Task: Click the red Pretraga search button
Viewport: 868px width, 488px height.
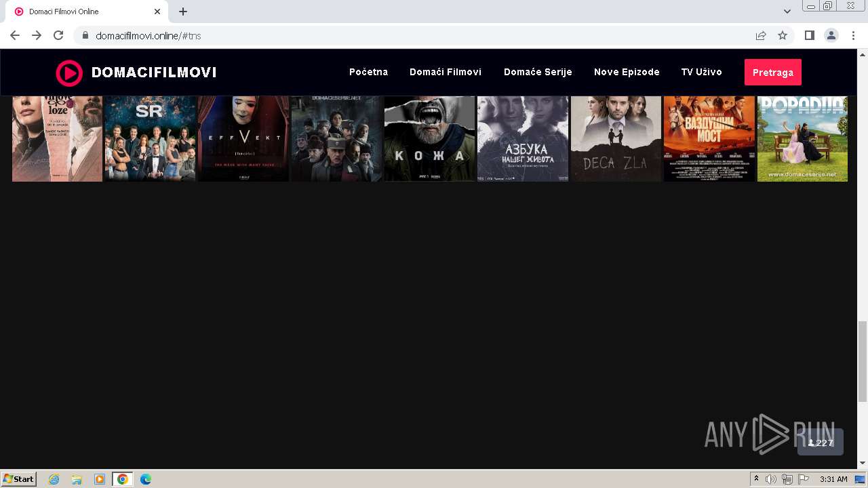Action: (773, 73)
